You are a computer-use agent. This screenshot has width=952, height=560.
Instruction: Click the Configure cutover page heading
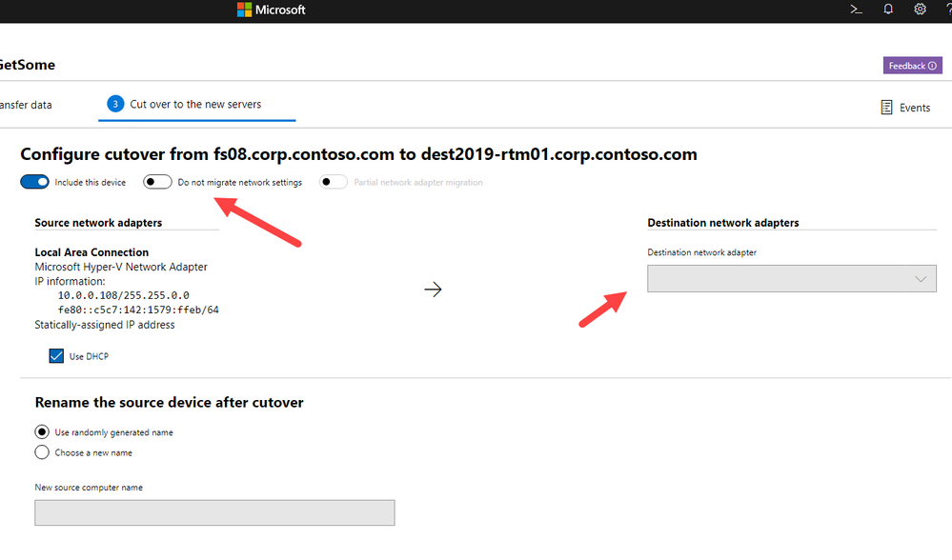pyautogui.click(x=359, y=154)
